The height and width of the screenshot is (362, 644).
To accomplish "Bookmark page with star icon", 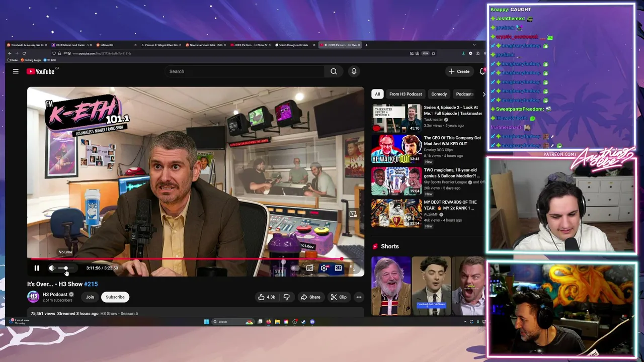I will click(x=433, y=53).
